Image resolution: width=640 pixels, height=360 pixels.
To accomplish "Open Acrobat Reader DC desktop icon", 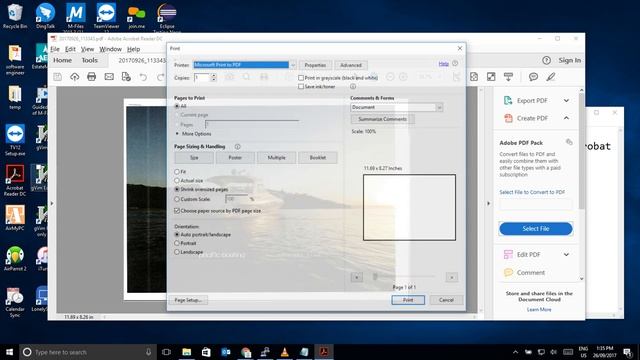I will pos(15,181).
